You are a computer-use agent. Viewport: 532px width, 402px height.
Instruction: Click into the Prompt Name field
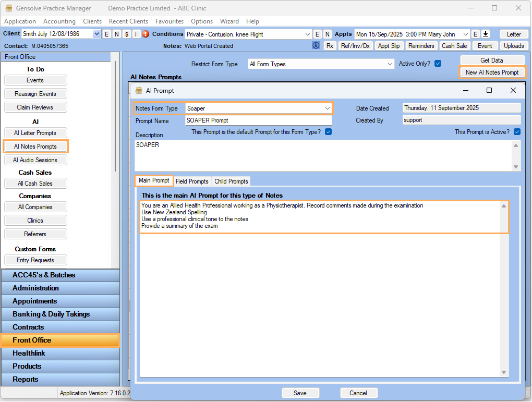(258, 120)
